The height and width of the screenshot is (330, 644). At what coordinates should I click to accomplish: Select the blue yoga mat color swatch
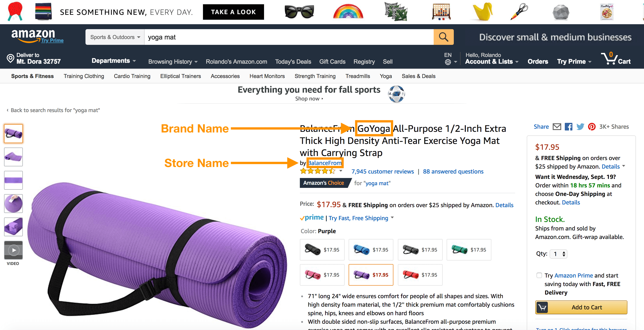pyautogui.click(x=371, y=250)
